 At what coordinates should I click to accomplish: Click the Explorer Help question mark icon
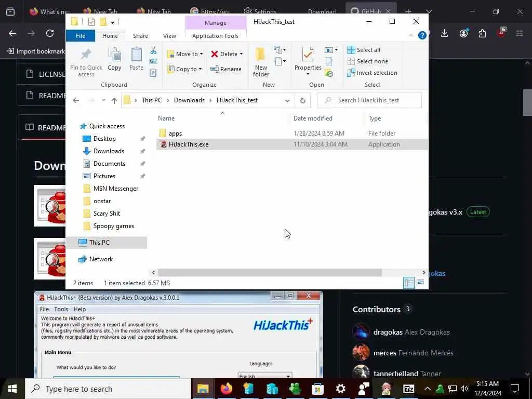click(422, 35)
